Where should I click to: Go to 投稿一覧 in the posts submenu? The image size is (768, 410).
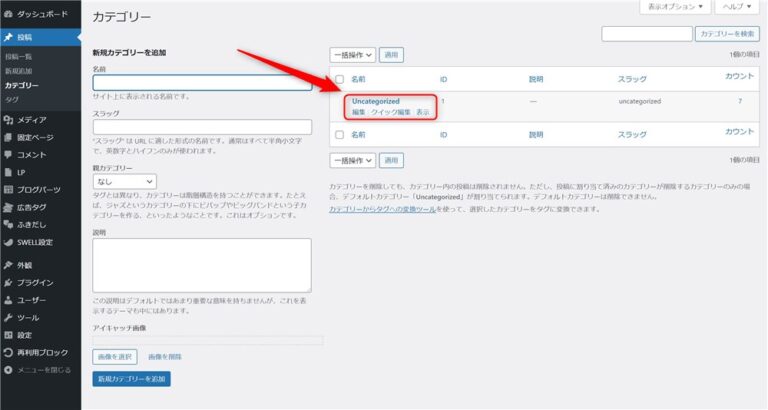pyautogui.click(x=19, y=57)
